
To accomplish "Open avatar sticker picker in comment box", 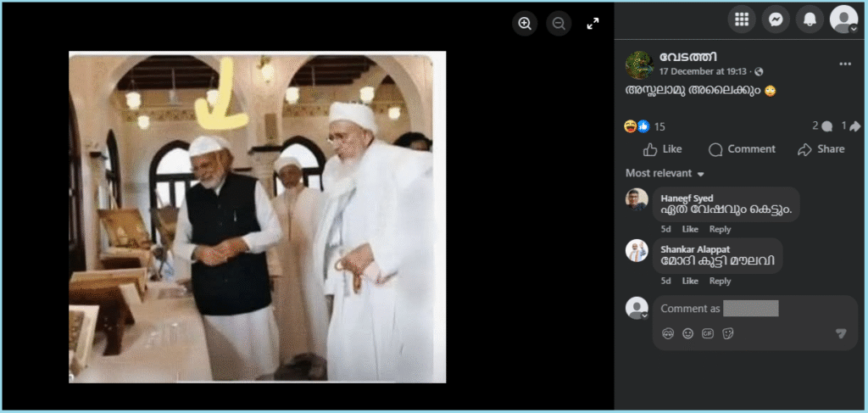I will pyautogui.click(x=669, y=333).
